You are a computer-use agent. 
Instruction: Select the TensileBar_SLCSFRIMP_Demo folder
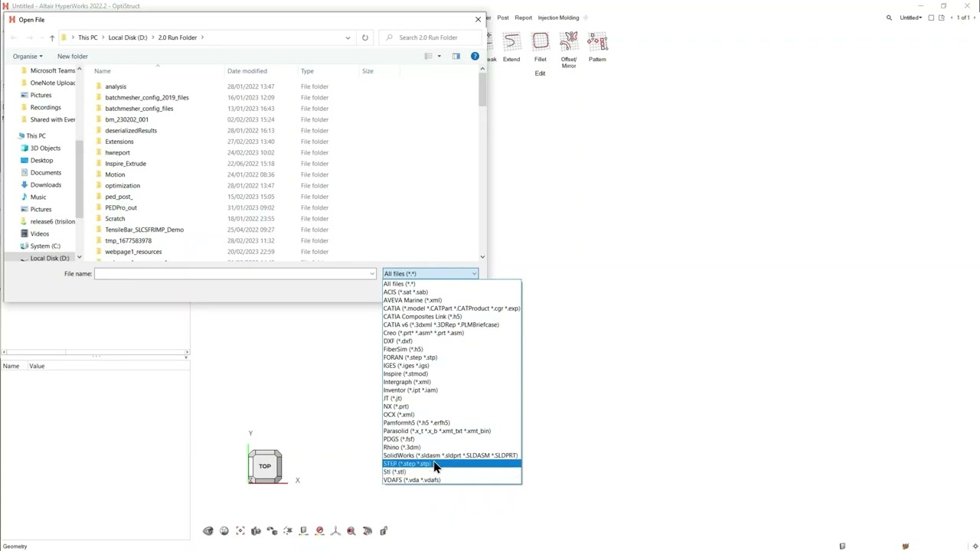tap(144, 230)
